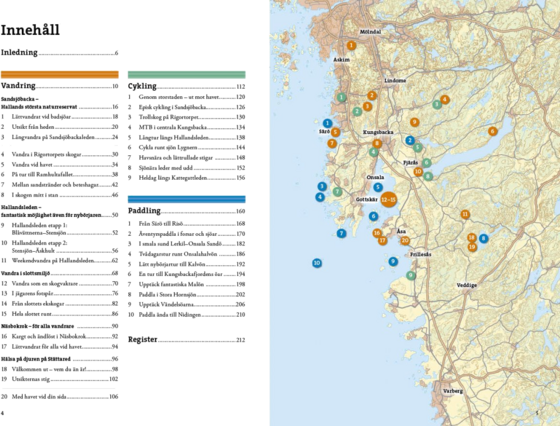Click blue paddling marker 8 on the map
Image resolution: width=560 pixels, height=426 pixels.
click(x=484, y=239)
